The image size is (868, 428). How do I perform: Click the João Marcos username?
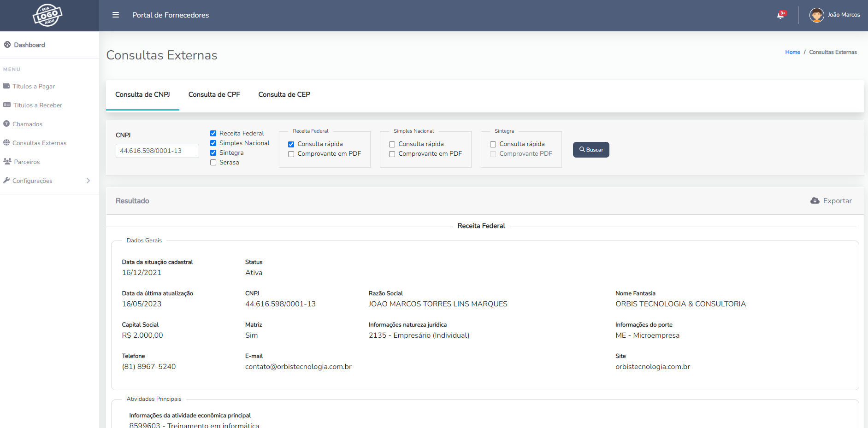844,15
